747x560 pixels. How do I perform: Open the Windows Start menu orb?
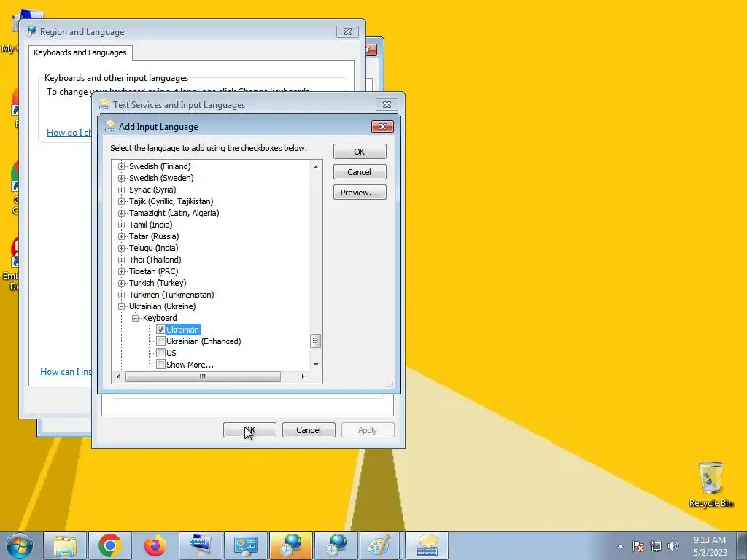(19, 545)
